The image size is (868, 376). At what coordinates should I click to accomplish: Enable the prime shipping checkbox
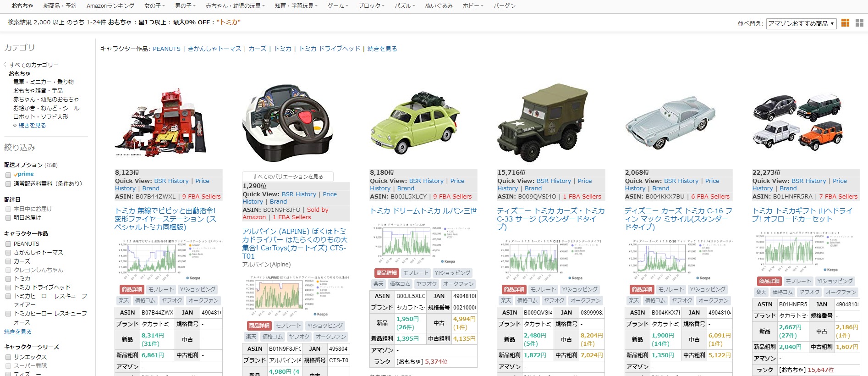[x=8, y=175]
